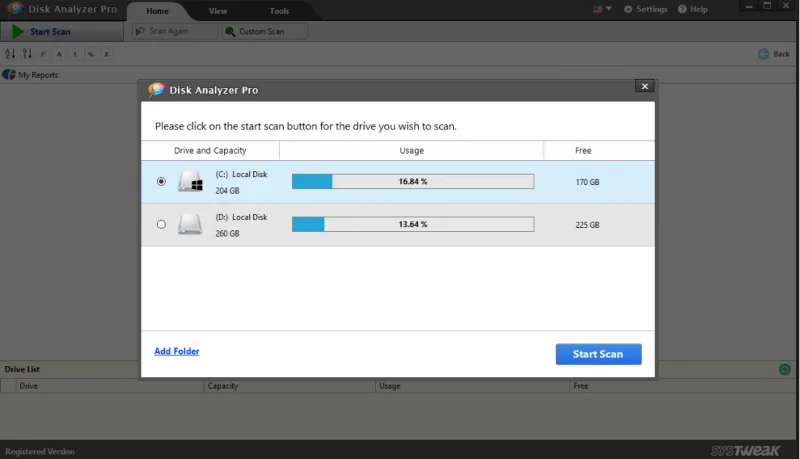800x459 pixels.
Task: Select the D: Local Disk radio button
Action: (161, 224)
